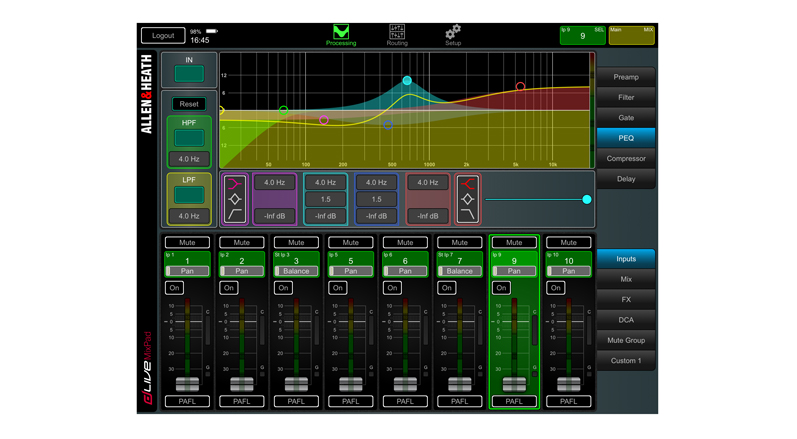Choose red HF shelf crossover shape icon
Image resolution: width=797 pixels, height=439 pixels.
click(x=468, y=184)
